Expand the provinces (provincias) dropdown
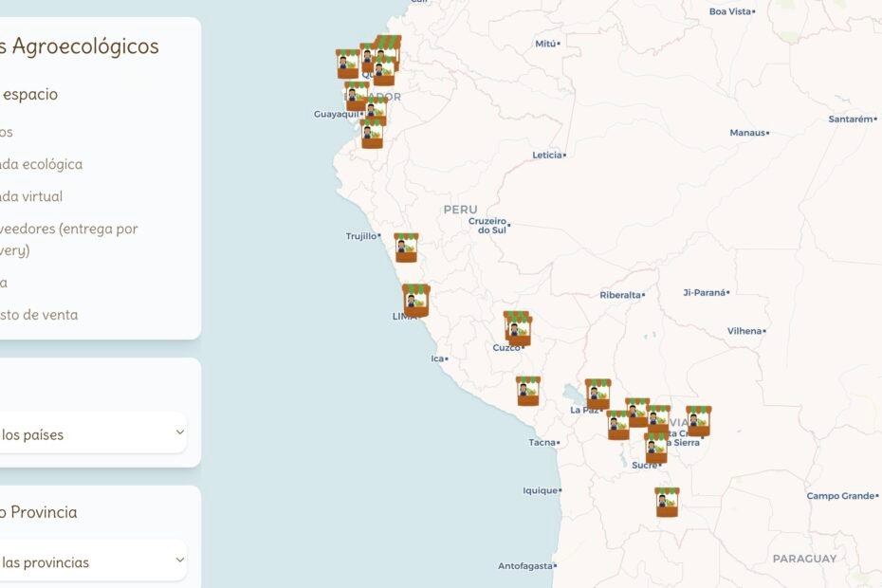This screenshot has height=588, width=882. 90,562
